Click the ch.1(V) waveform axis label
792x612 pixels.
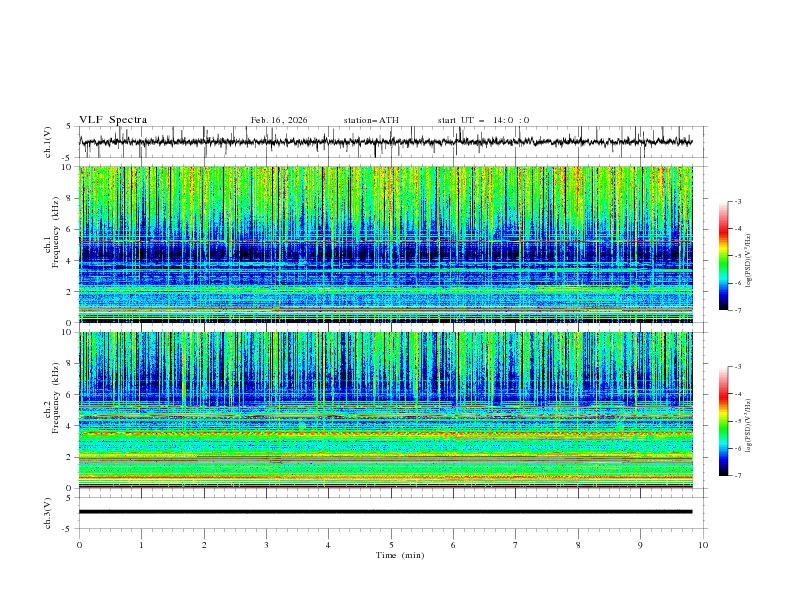tap(49, 142)
